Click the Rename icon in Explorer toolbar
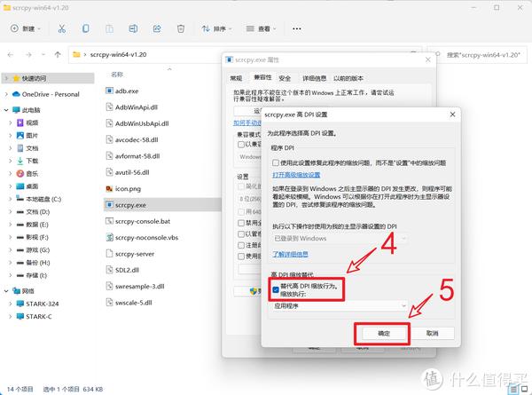532x395 pixels. pos(133,29)
